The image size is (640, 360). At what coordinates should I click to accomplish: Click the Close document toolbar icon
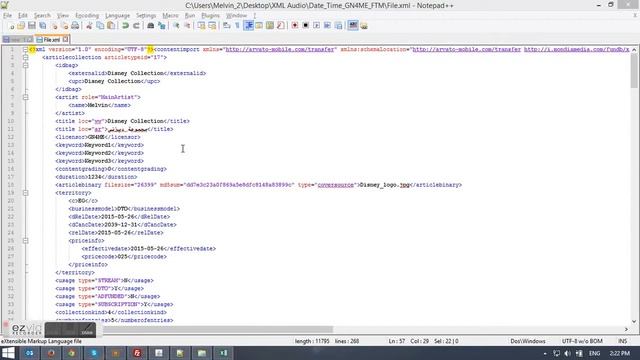tap(53, 26)
